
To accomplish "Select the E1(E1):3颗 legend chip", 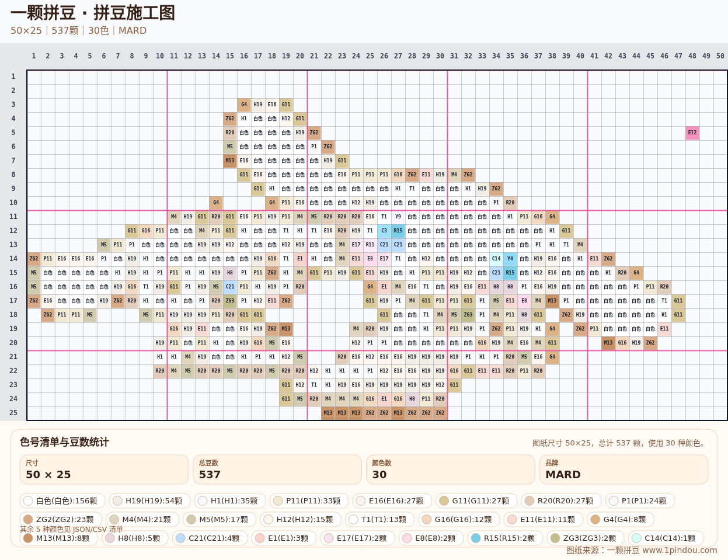I will [284, 538].
